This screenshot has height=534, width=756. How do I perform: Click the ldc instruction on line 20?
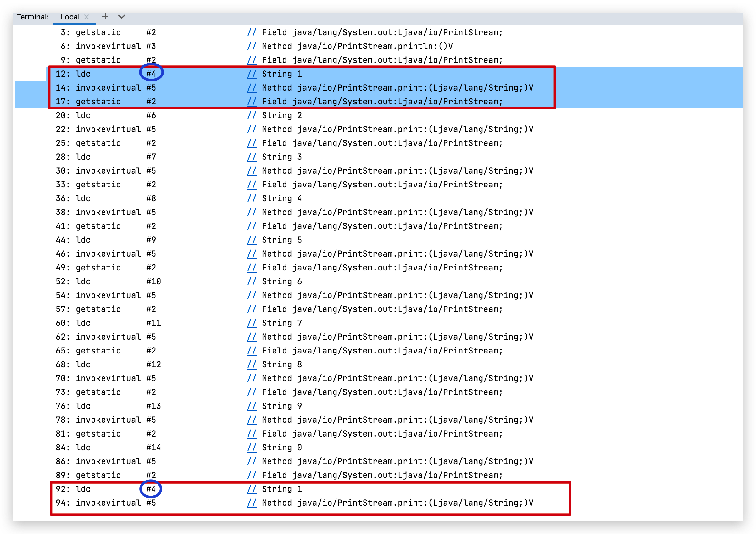(83, 115)
